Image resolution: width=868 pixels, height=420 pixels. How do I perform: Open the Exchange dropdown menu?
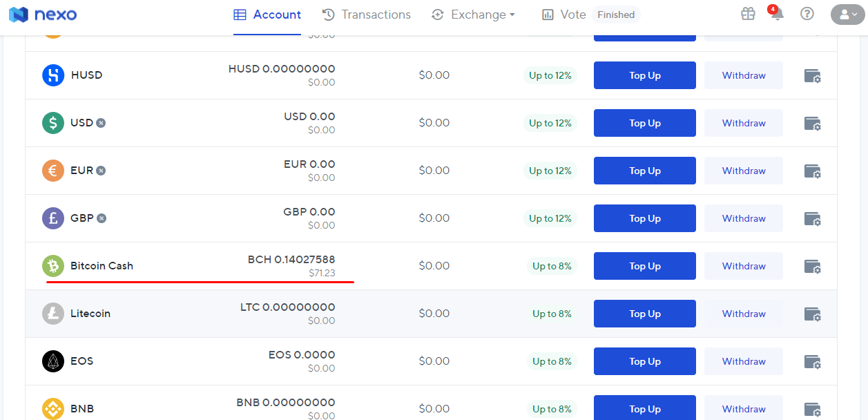[x=473, y=15]
